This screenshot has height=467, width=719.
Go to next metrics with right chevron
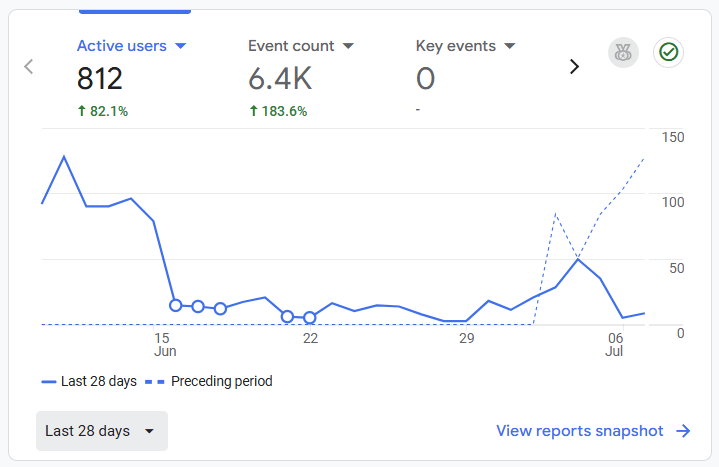pyautogui.click(x=575, y=67)
